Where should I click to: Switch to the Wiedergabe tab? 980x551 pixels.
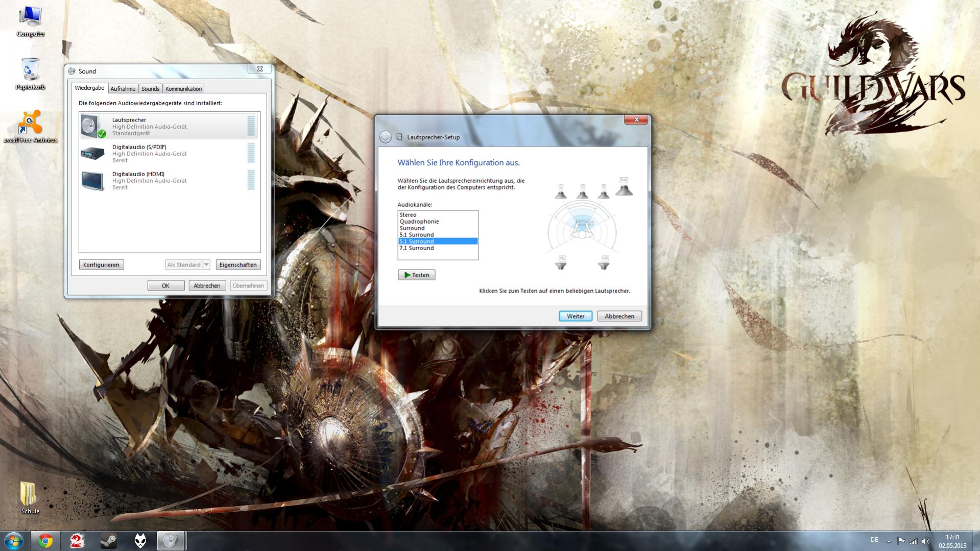click(89, 88)
